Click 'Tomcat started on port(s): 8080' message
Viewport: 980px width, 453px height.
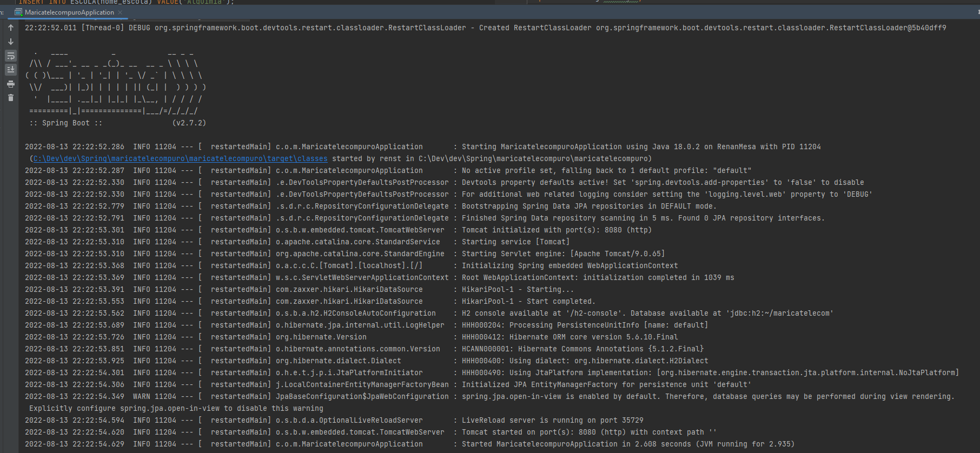click(x=590, y=432)
